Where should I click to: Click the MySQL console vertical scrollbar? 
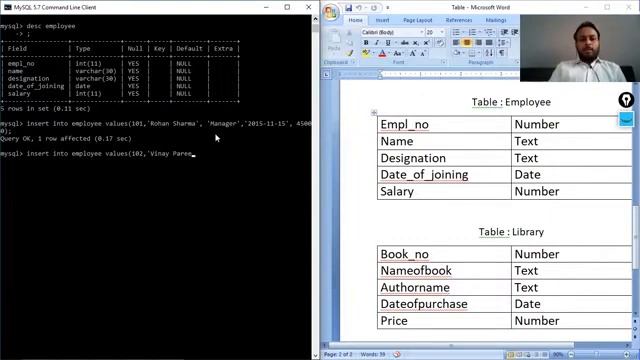point(315,187)
